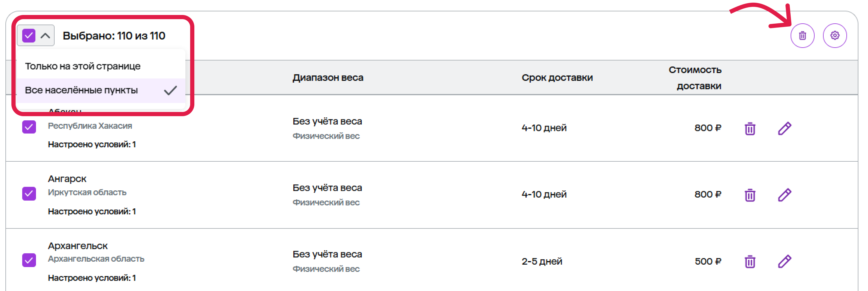Uncheck the Ангарск row checkbox
868x291 pixels.
point(29,193)
